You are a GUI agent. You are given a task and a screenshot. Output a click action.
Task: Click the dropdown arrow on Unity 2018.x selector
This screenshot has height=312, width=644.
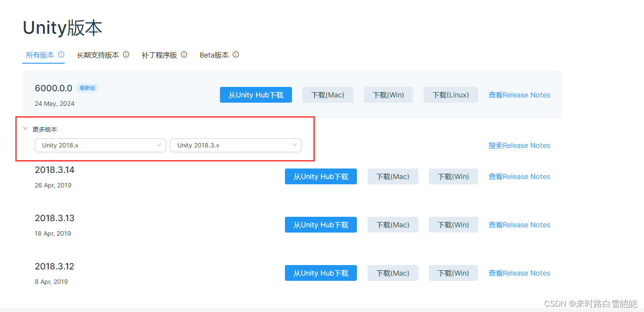click(159, 145)
